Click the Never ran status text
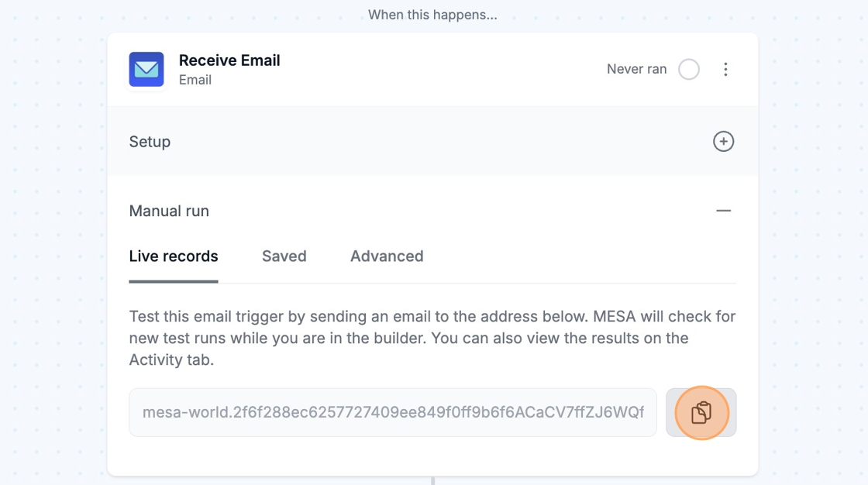The height and width of the screenshot is (485, 868). 636,70
